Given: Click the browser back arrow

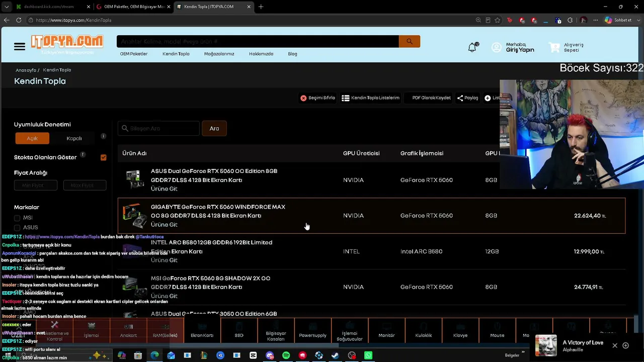Looking at the screenshot, I should coord(7,20).
